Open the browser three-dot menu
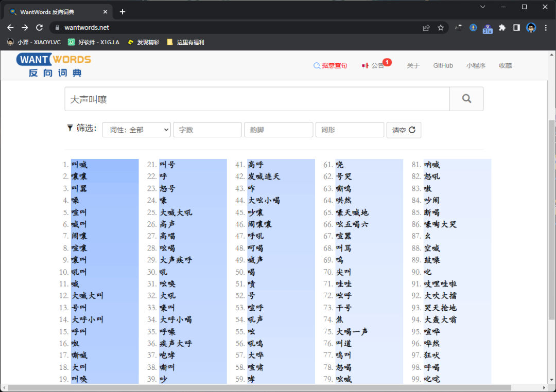Image resolution: width=556 pixels, height=392 pixels. [x=546, y=27]
